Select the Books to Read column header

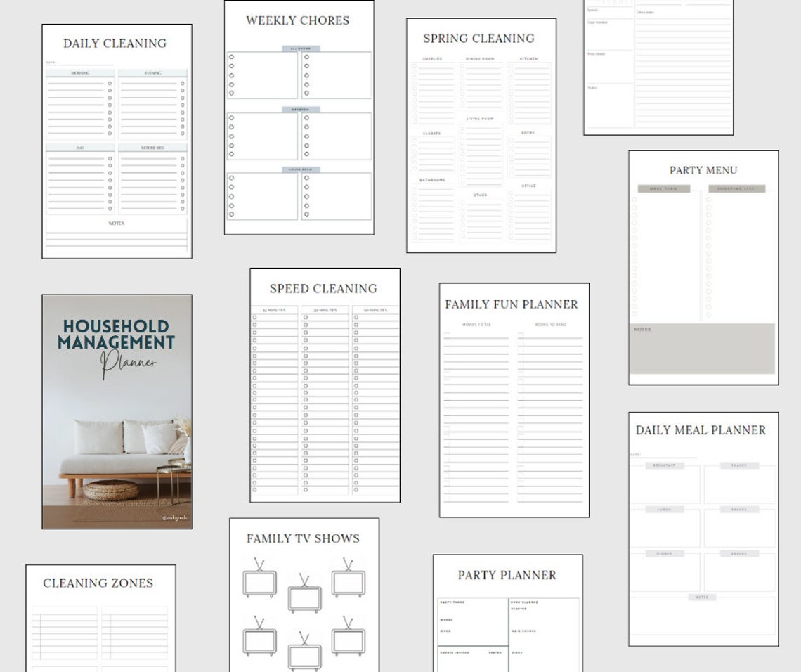551,325
